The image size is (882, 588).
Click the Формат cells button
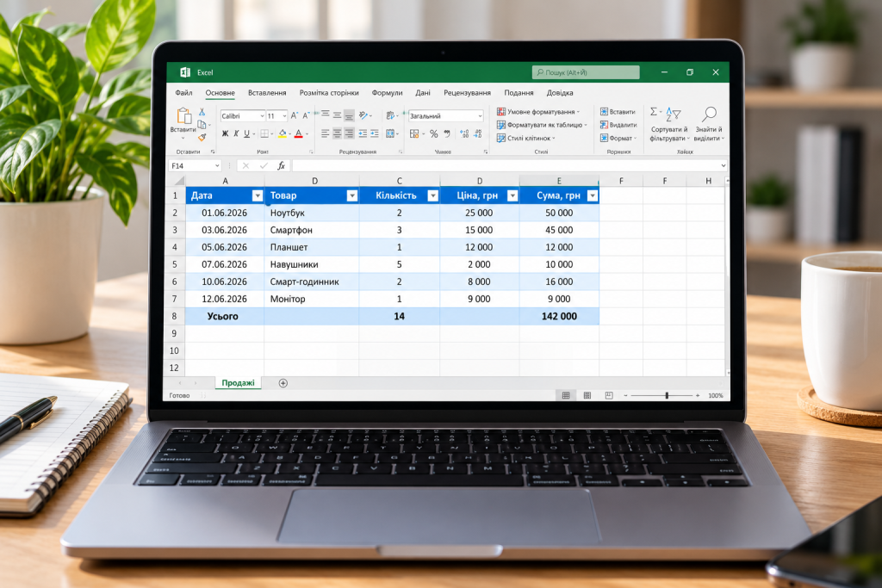pos(618,138)
